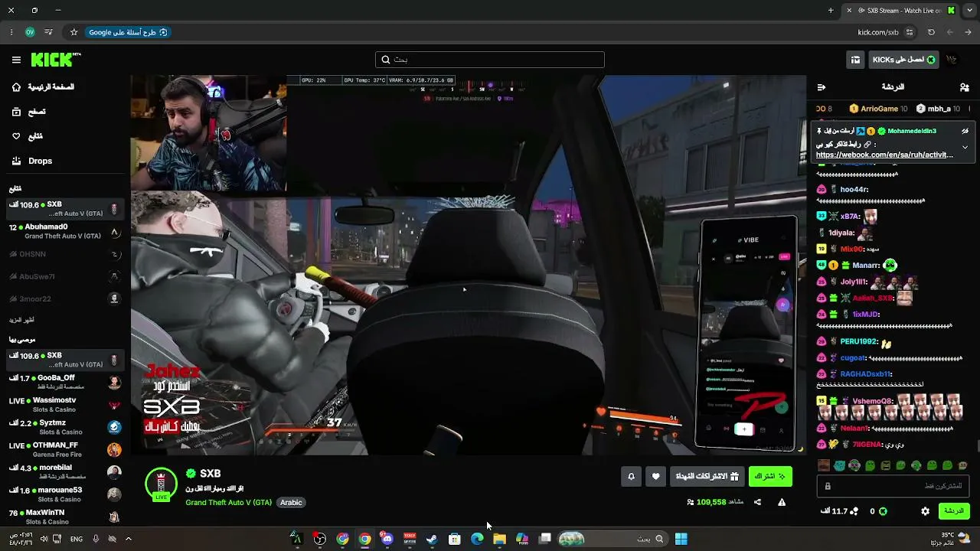Open File Explorer from the taskbar
The width and height of the screenshot is (980, 551).
[x=499, y=539]
